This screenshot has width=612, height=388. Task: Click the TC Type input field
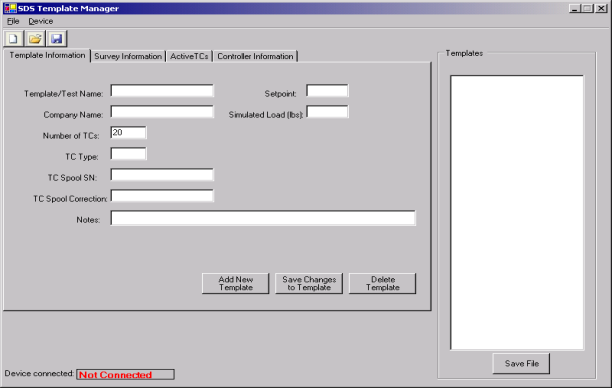coord(128,154)
